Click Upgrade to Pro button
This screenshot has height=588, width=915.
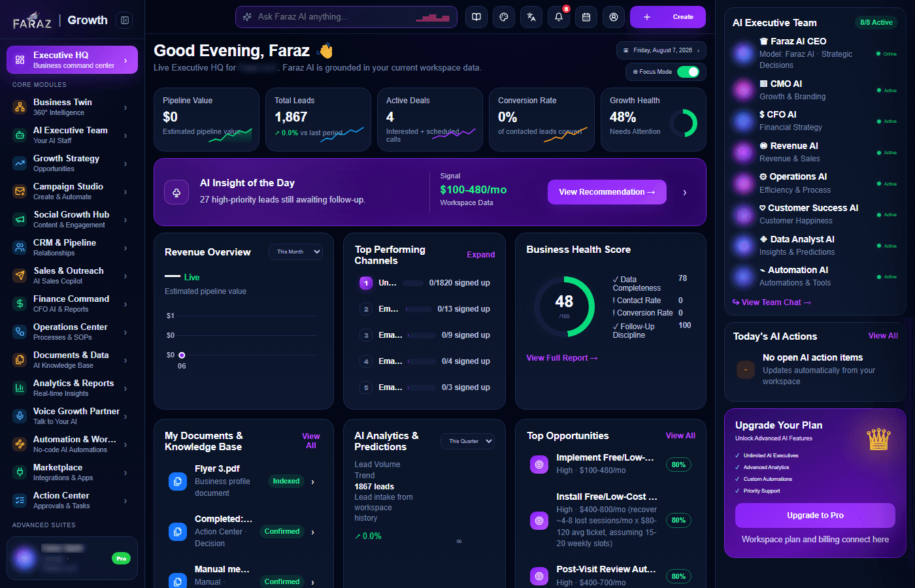coord(815,515)
